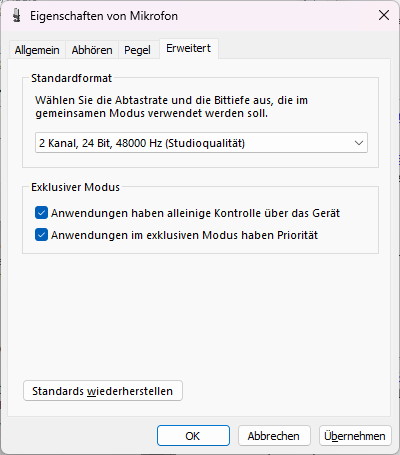Open the Abhören tab

(x=92, y=50)
